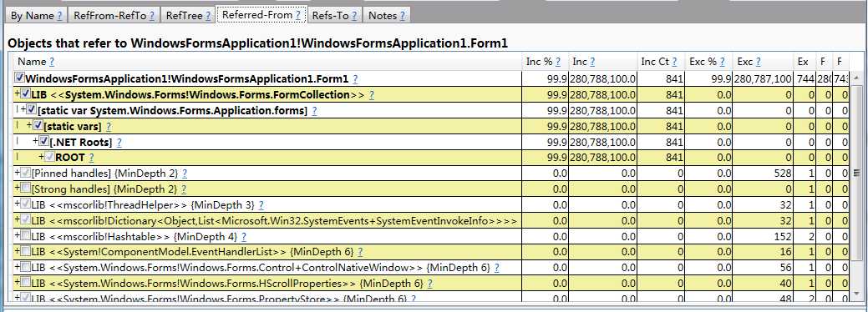The width and height of the screenshot is (868, 312).
Task: Check the HScrollProperties row checkbox
Action: point(25,284)
